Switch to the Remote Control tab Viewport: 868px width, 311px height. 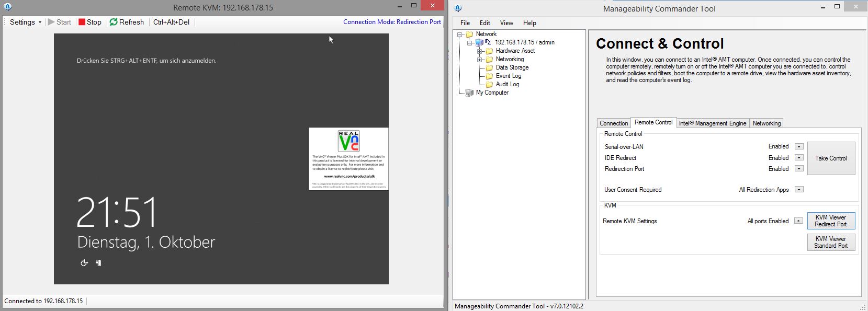tap(653, 122)
